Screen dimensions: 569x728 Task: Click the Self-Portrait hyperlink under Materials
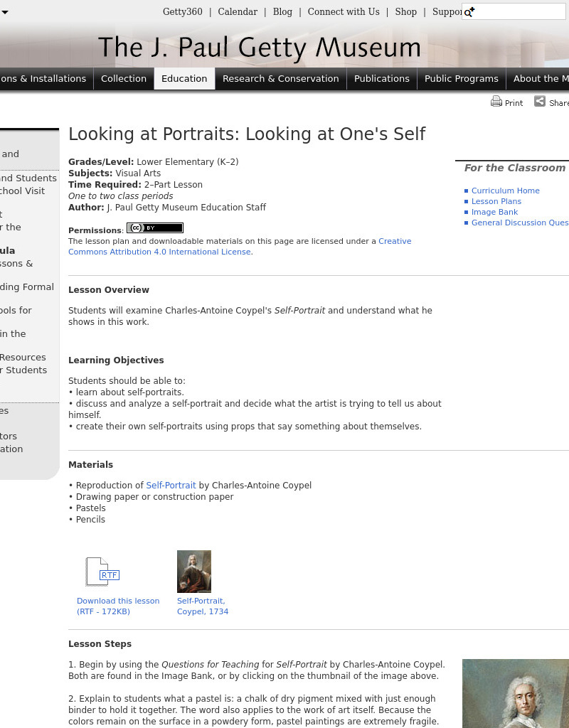[171, 485]
